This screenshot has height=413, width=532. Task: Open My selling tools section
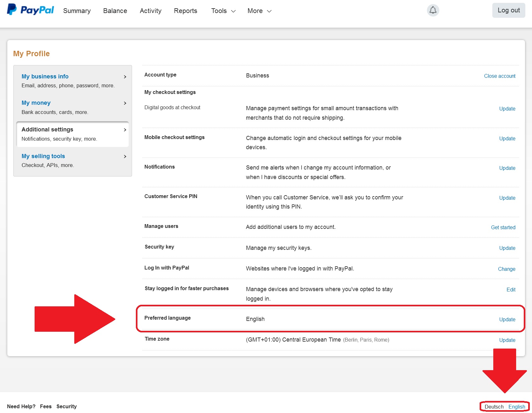(x=43, y=156)
